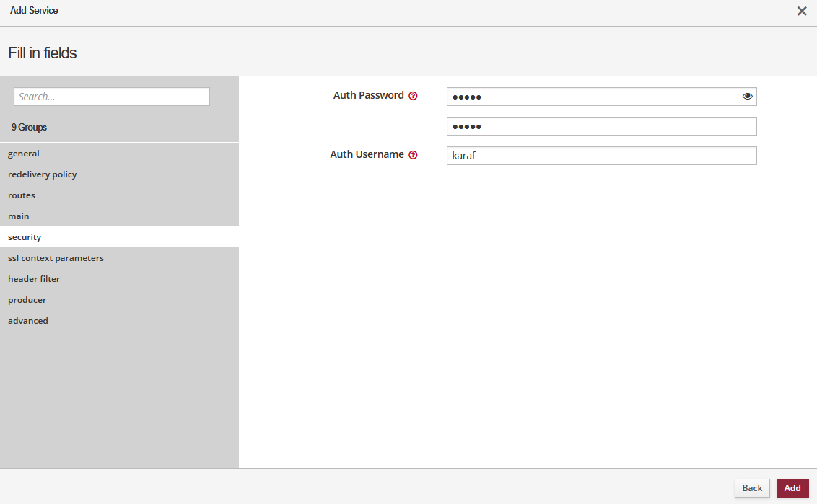Show help for Auth Username
Screen dimensions: 817x504
[x=413, y=155]
